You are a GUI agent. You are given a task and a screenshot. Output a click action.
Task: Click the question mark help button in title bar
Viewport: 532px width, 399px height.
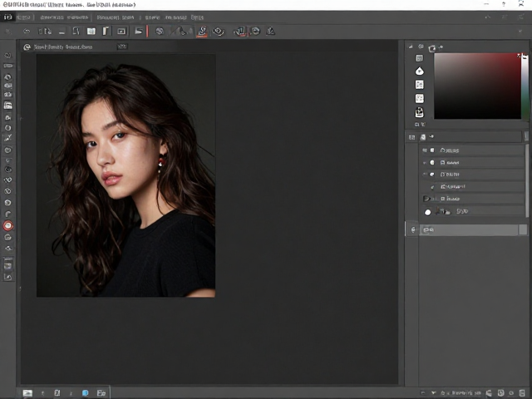504,4
